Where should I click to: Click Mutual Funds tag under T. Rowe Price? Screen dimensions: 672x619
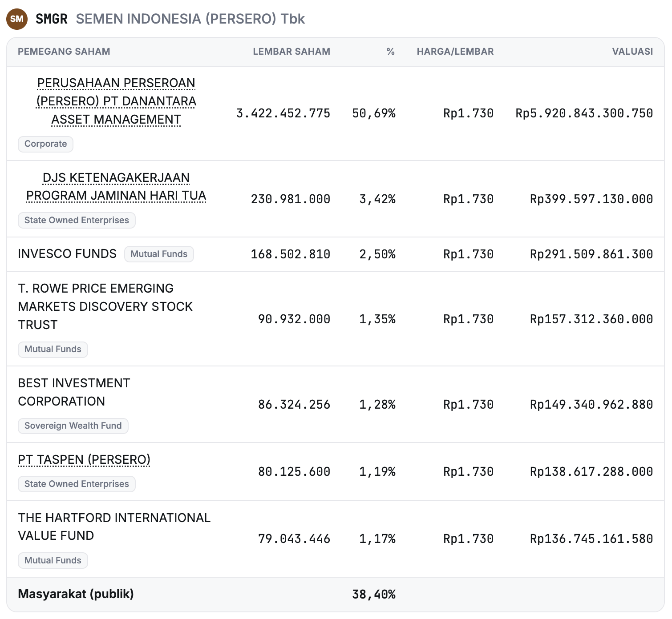coord(53,349)
